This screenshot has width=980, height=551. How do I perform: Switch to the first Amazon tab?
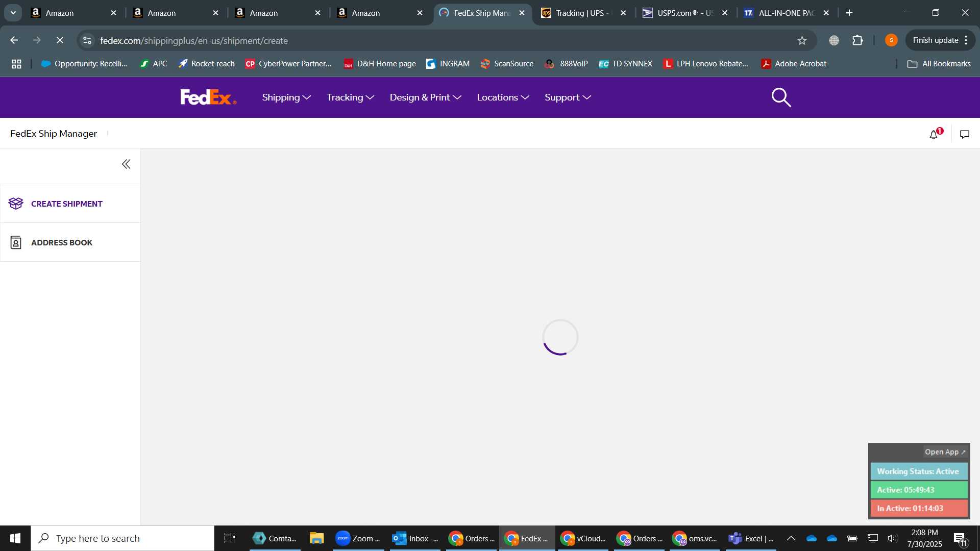[73, 13]
